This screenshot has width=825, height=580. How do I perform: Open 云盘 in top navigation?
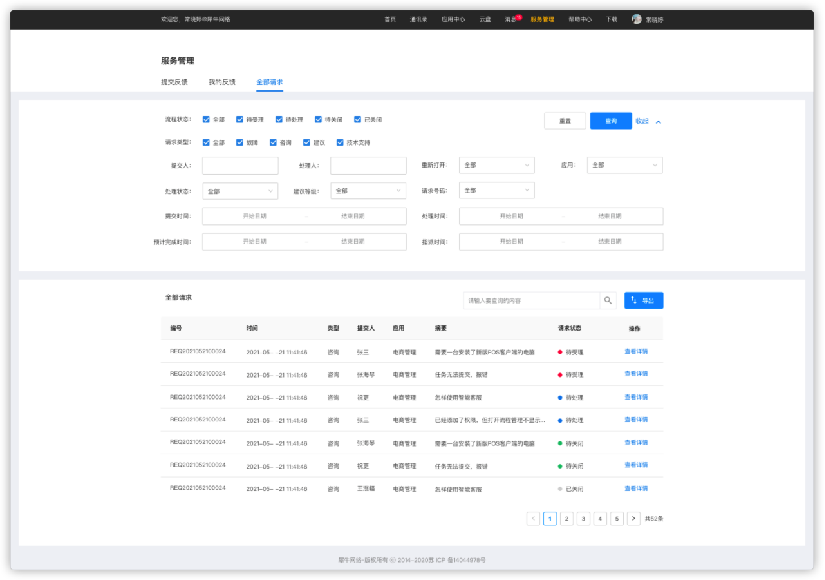click(485, 19)
